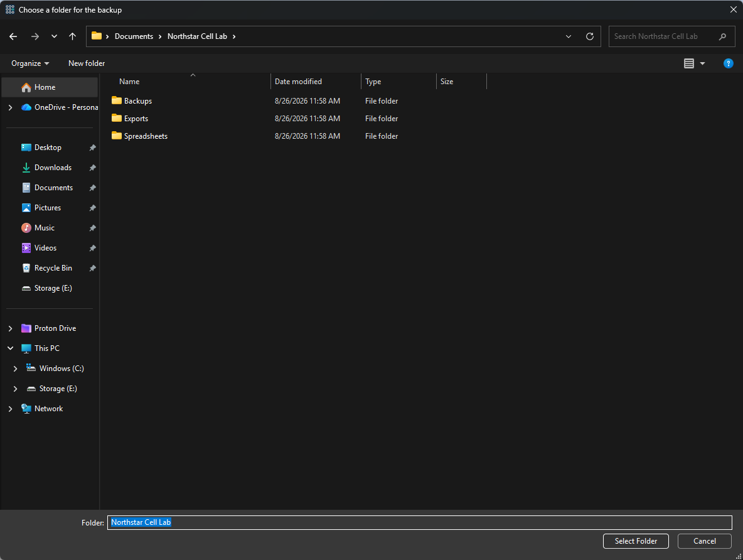
Task: Click the pin icon beside Music
Action: coord(93,228)
